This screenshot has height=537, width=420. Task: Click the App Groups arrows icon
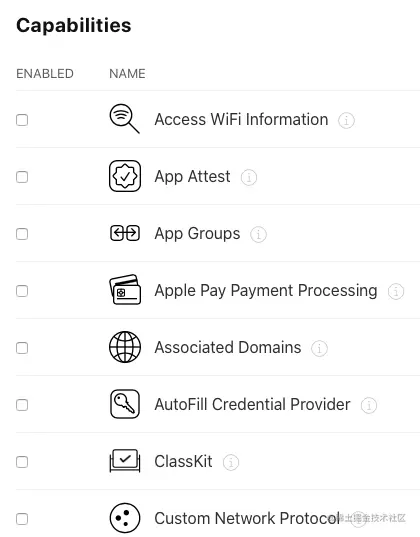(125, 233)
